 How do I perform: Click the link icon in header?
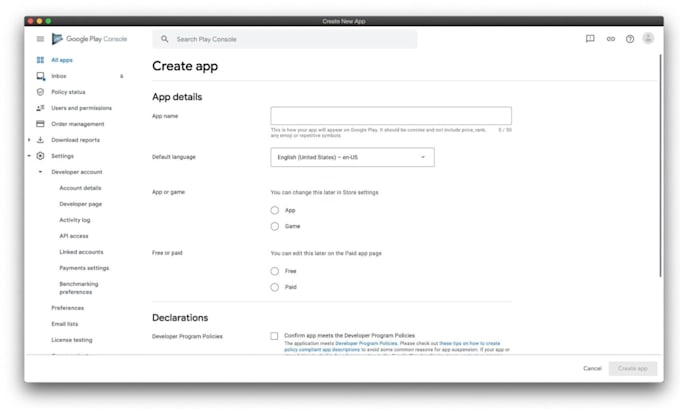tap(611, 39)
